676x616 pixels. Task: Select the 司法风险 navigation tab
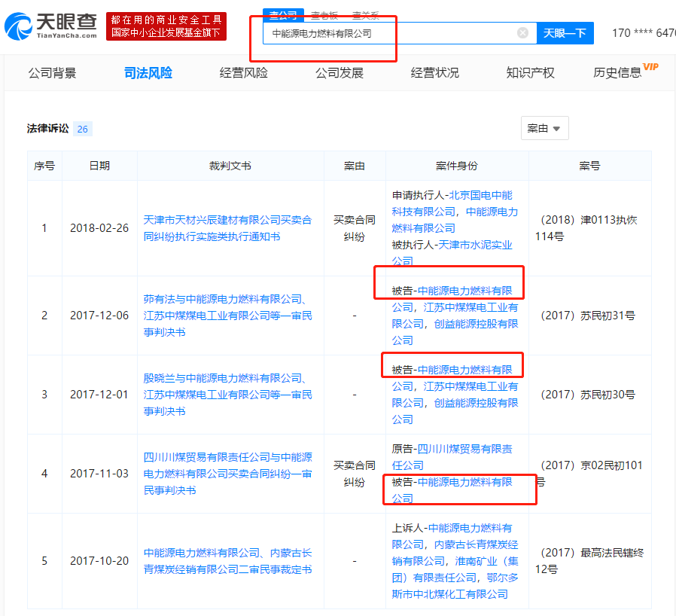point(148,73)
